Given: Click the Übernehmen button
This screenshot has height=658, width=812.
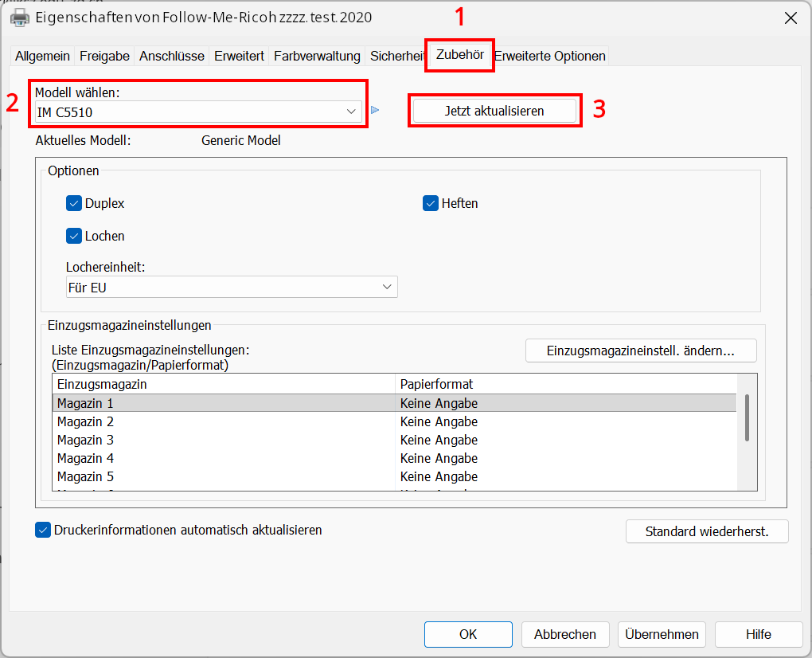Looking at the screenshot, I should point(662,634).
